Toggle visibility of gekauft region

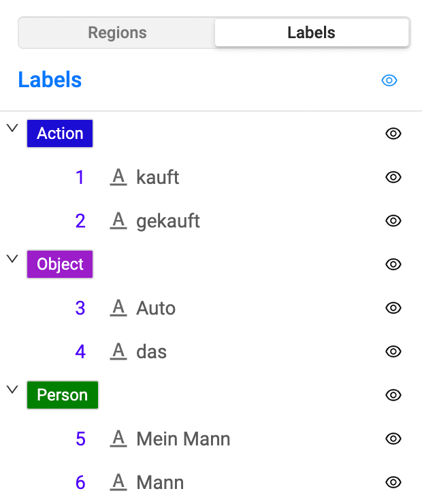pyautogui.click(x=393, y=221)
